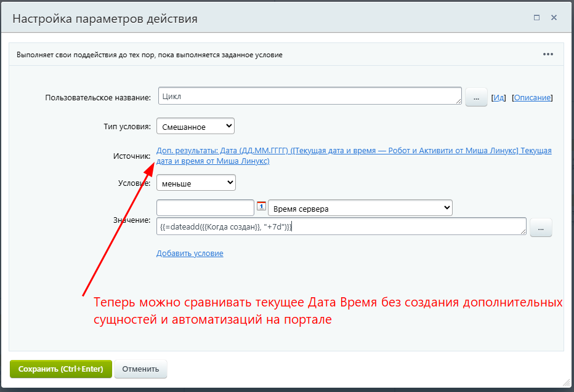Open the three-dots options menu in description bar
Viewport: 574px width, 392px height.
[x=548, y=54]
